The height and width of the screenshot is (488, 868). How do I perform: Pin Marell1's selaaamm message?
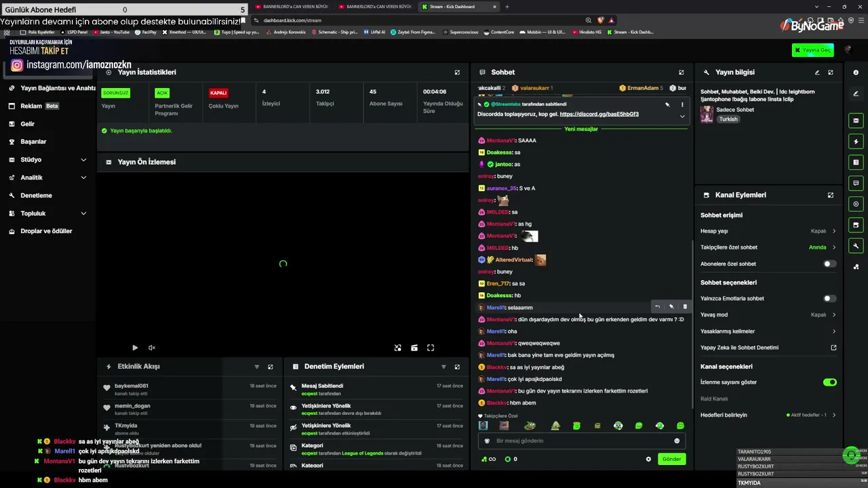pos(671,307)
